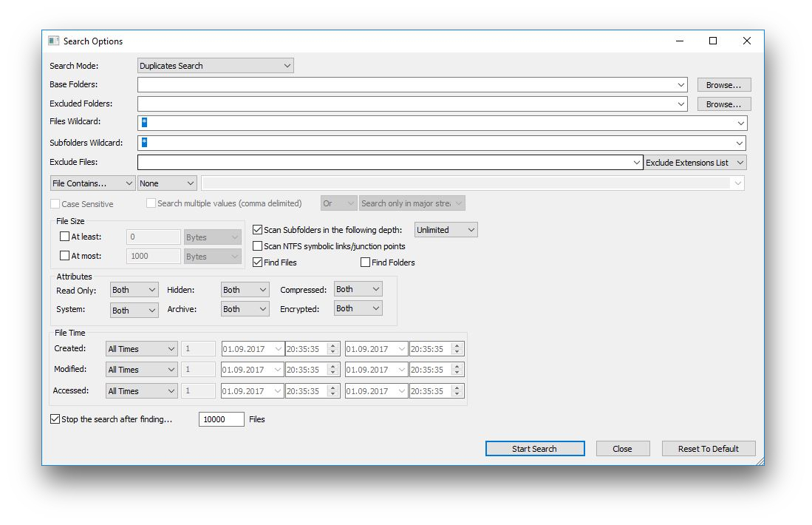Maximize the Search Options window
This screenshot has width=812, height=525.
(713, 41)
